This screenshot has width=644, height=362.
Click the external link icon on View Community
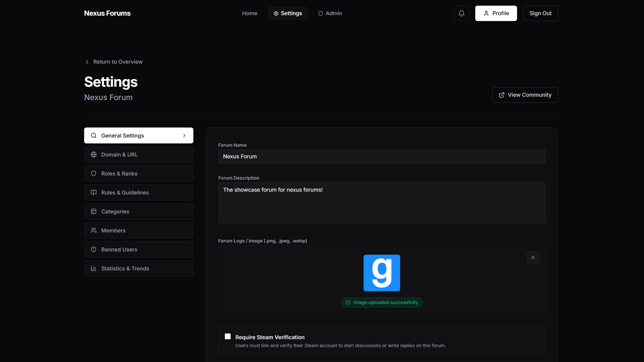click(501, 95)
